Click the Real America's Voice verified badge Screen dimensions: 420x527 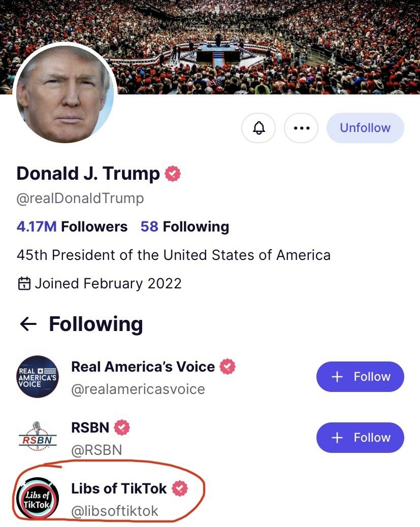click(x=228, y=367)
